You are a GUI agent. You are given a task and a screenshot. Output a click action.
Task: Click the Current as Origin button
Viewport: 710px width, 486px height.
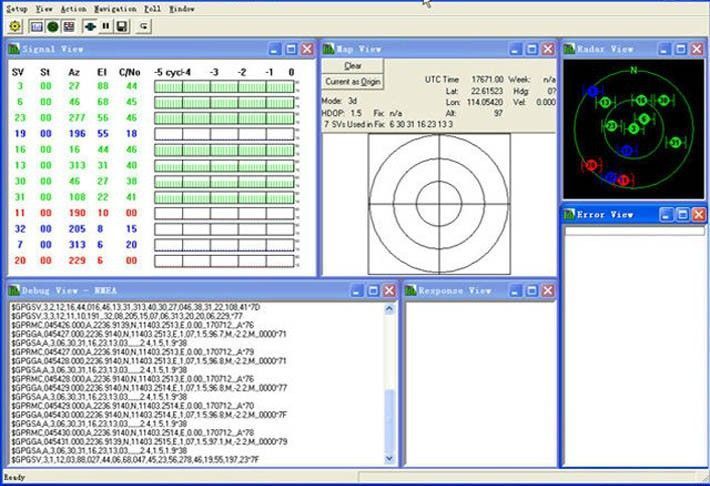(353, 82)
